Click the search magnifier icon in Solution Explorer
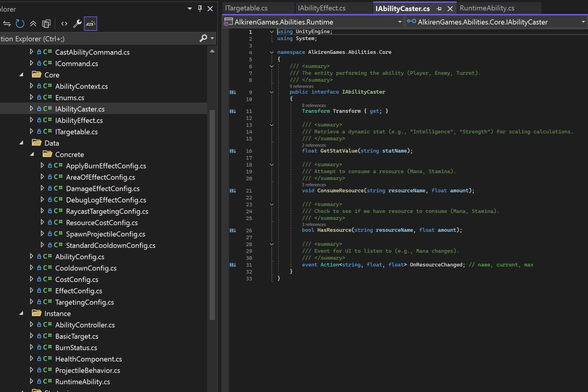This screenshot has width=588, height=392. 203,38
